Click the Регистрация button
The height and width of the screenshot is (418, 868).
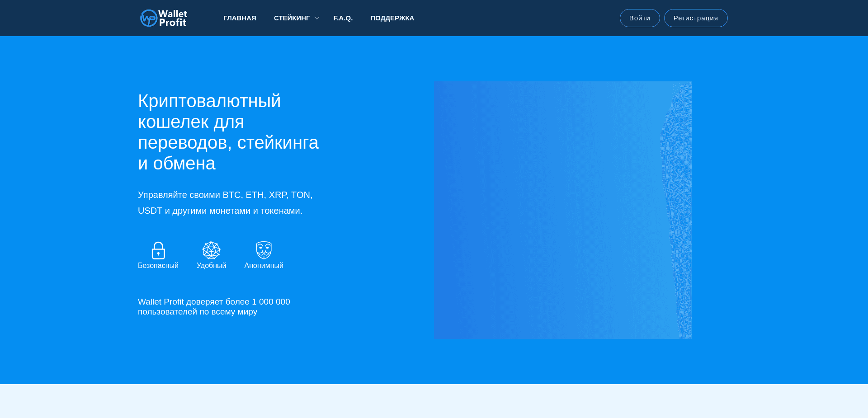[695, 18]
